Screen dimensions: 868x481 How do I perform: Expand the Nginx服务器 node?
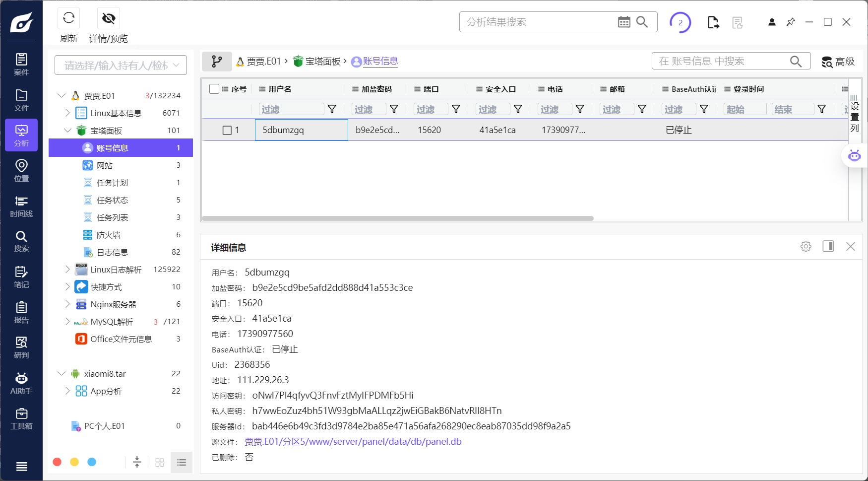[x=67, y=304]
